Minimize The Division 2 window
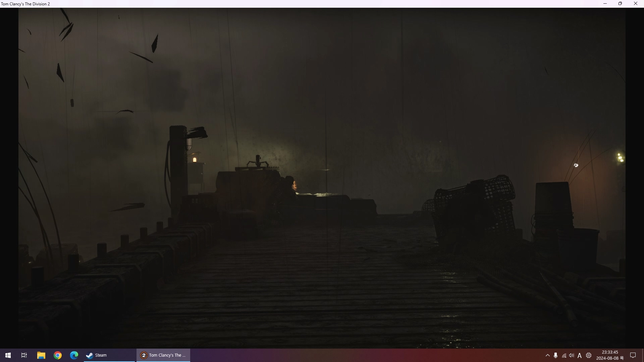 pyautogui.click(x=605, y=4)
